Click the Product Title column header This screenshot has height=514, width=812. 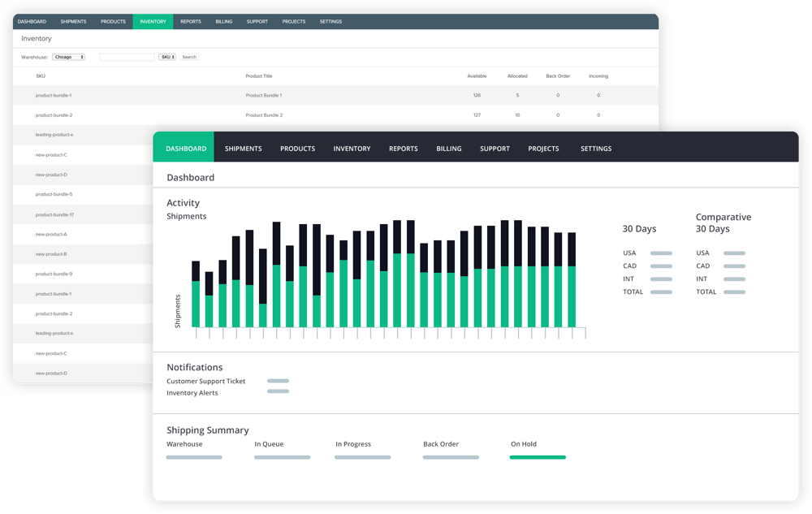258,76
